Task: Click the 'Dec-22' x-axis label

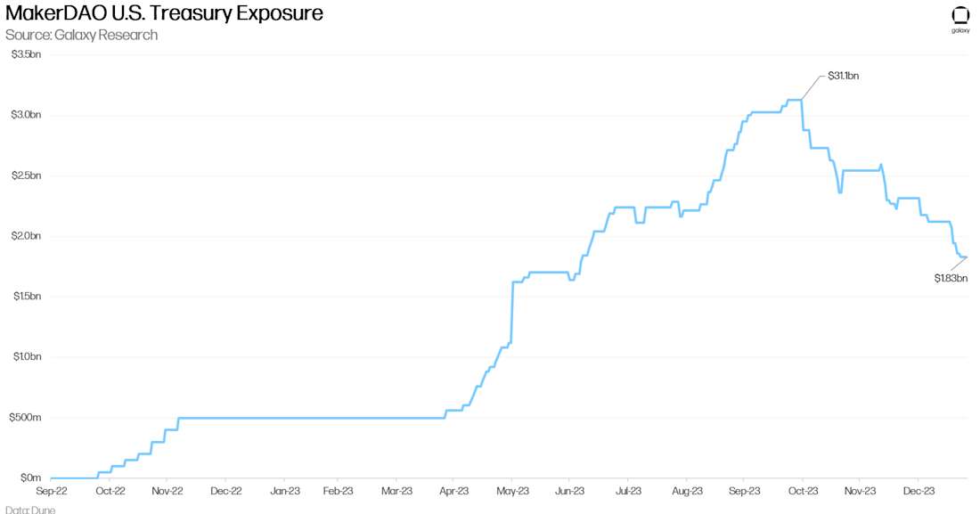Action: (x=226, y=492)
